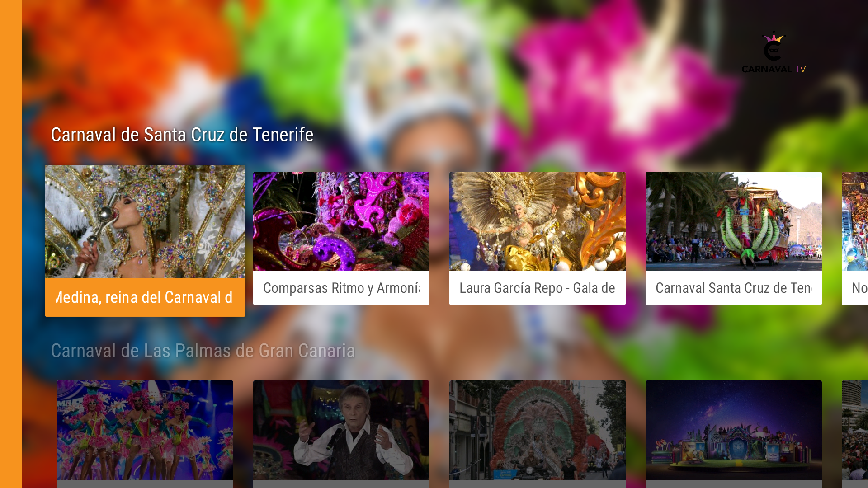Image resolution: width=868 pixels, height=488 pixels.
Task: Select the Carnaval de Santa Cruz de Tenerife header
Action: click(x=182, y=135)
